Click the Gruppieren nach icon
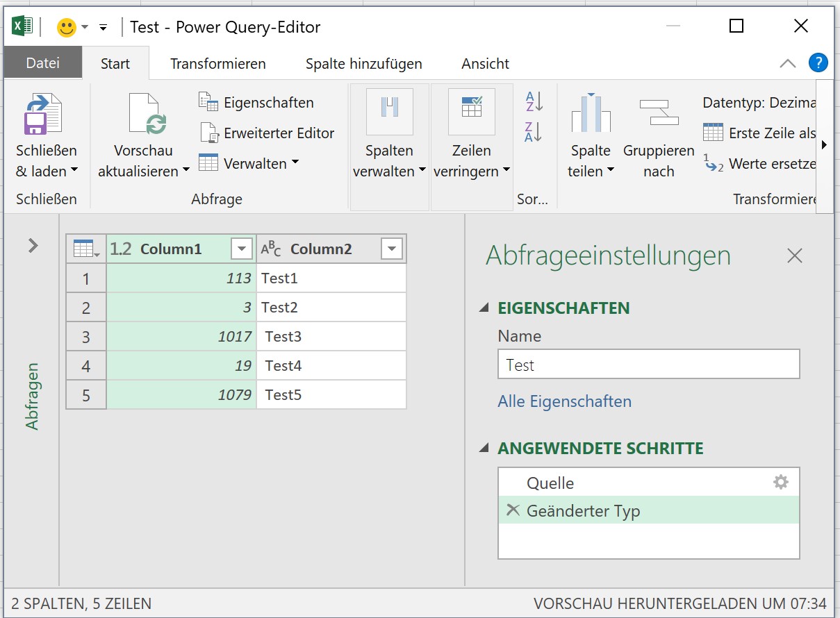The height and width of the screenshot is (618, 840). click(658, 112)
